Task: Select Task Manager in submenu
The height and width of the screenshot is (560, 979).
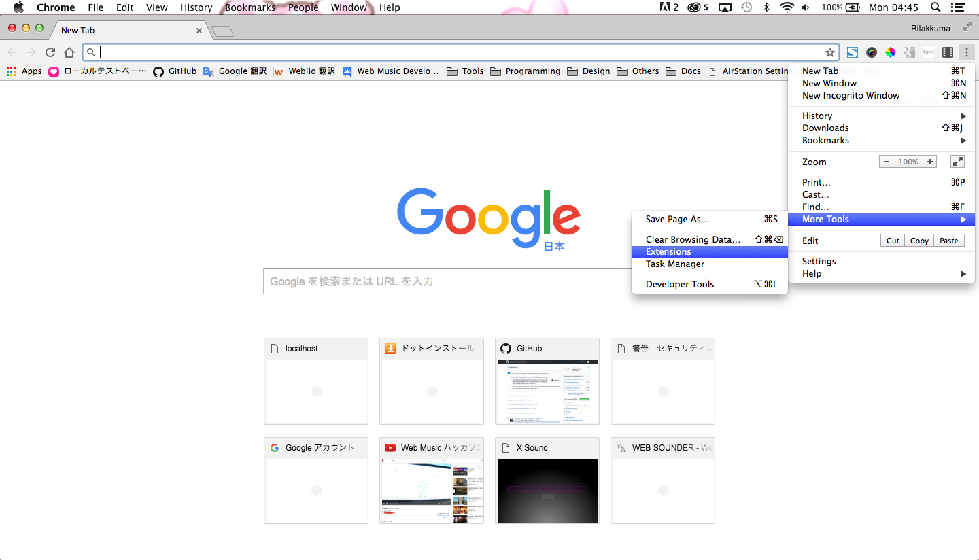Action: (710, 264)
